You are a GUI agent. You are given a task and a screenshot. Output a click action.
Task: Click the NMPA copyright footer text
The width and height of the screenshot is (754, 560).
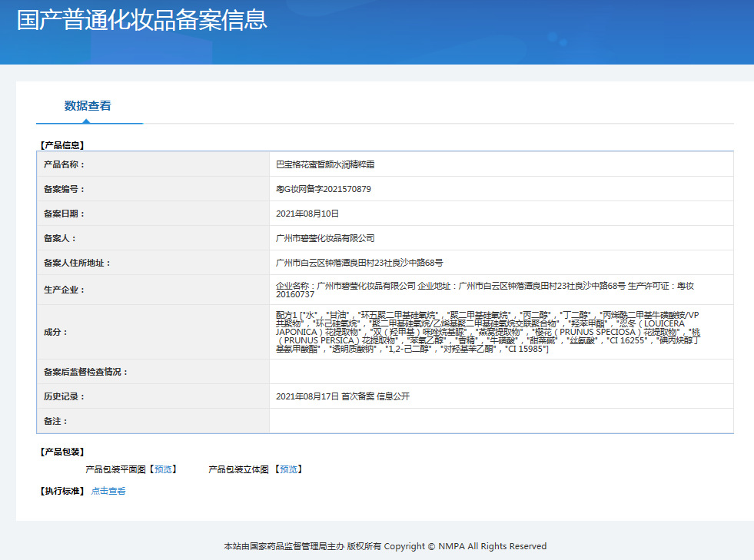coord(385,546)
